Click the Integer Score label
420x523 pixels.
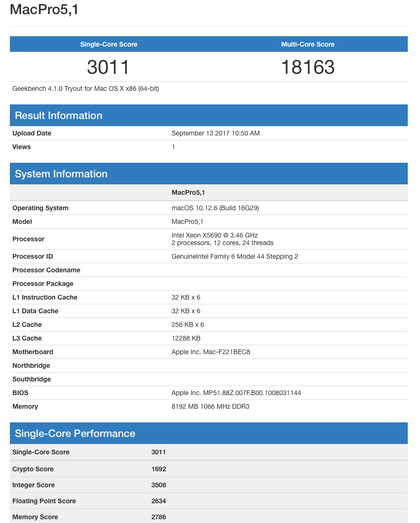point(34,485)
